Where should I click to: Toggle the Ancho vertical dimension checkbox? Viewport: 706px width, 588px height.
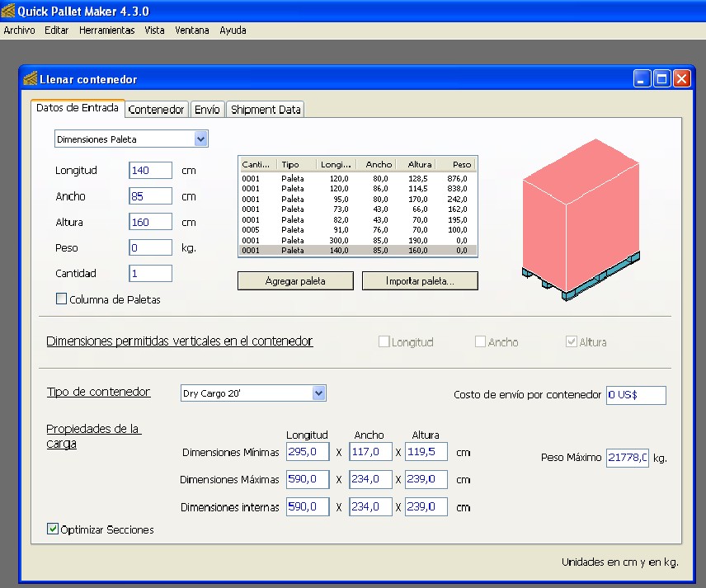coord(480,341)
